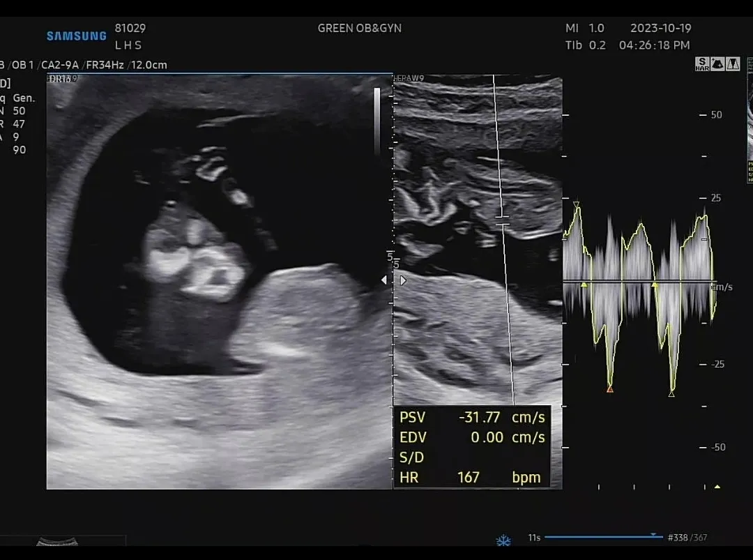Click the HR value 167
Viewport: 753px width, 560px height.
pyautogui.click(x=469, y=478)
